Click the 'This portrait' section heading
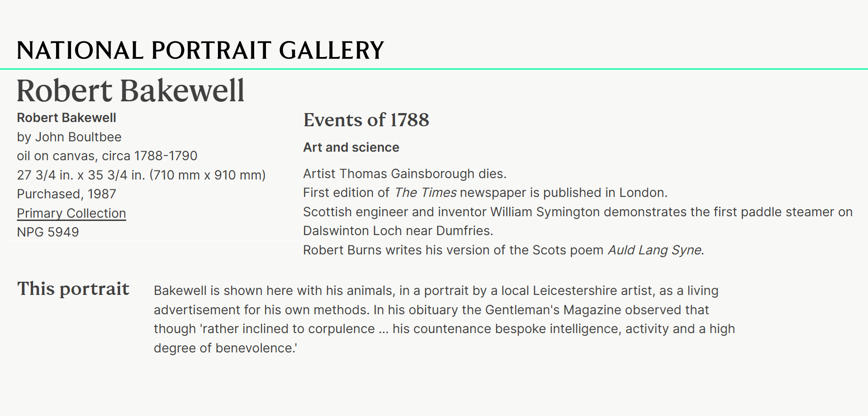Image resolution: width=868 pixels, height=416 pixels. coord(73,289)
